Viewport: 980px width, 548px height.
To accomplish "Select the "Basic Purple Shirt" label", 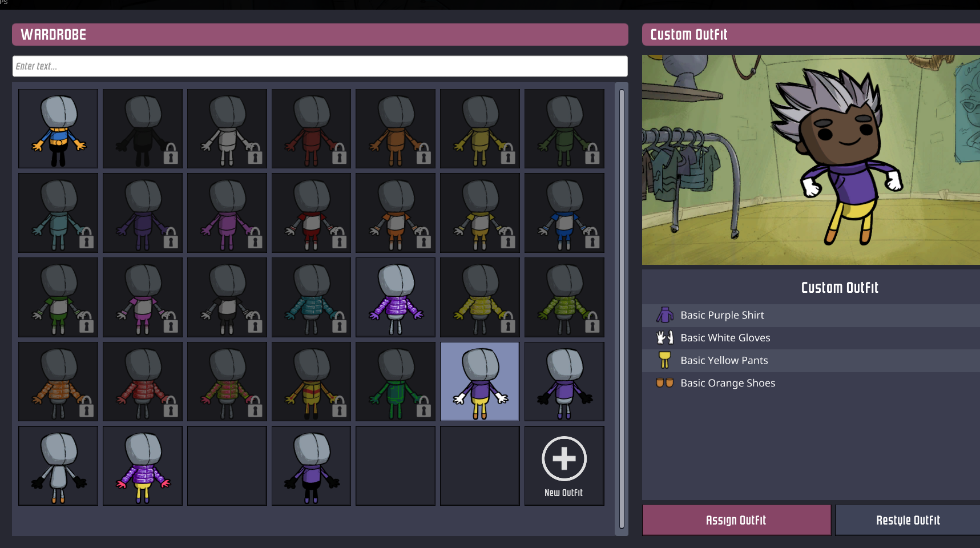I will (722, 315).
